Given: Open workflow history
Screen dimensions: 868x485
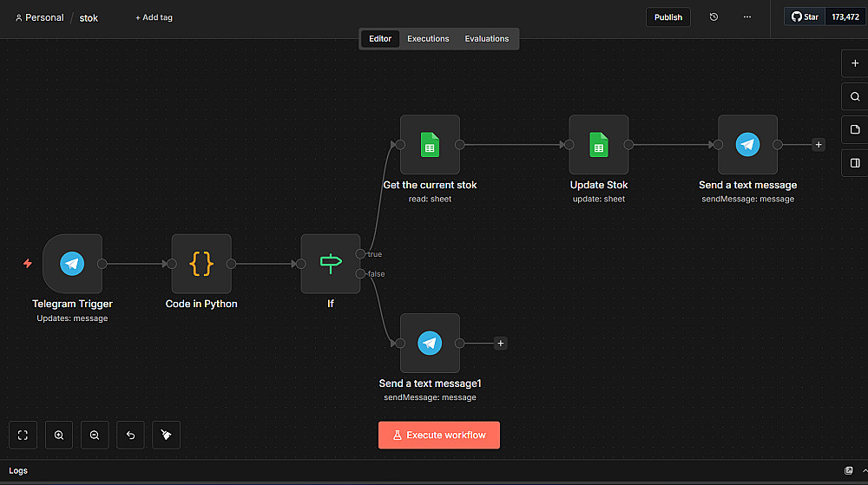Looking at the screenshot, I should [x=713, y=17].
